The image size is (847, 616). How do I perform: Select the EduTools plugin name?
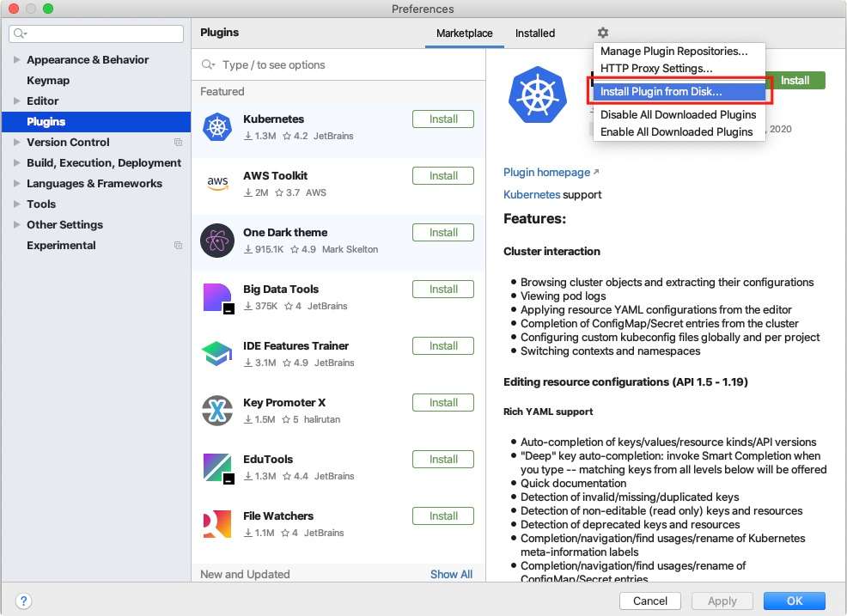[268, 460]
